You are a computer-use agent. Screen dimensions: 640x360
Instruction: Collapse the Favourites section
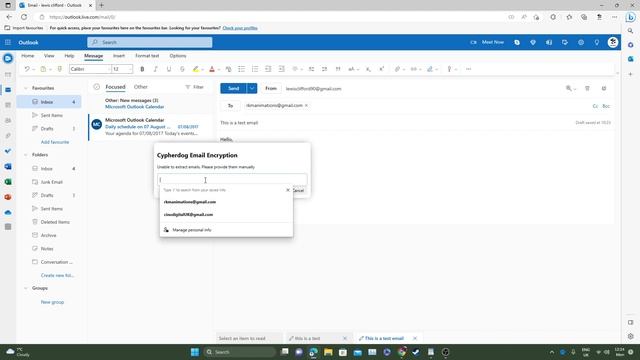26,88
